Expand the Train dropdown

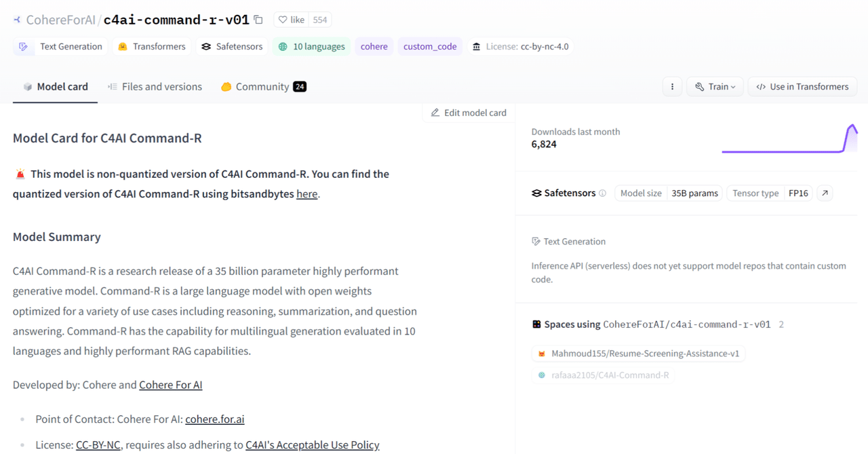point(715,87)
